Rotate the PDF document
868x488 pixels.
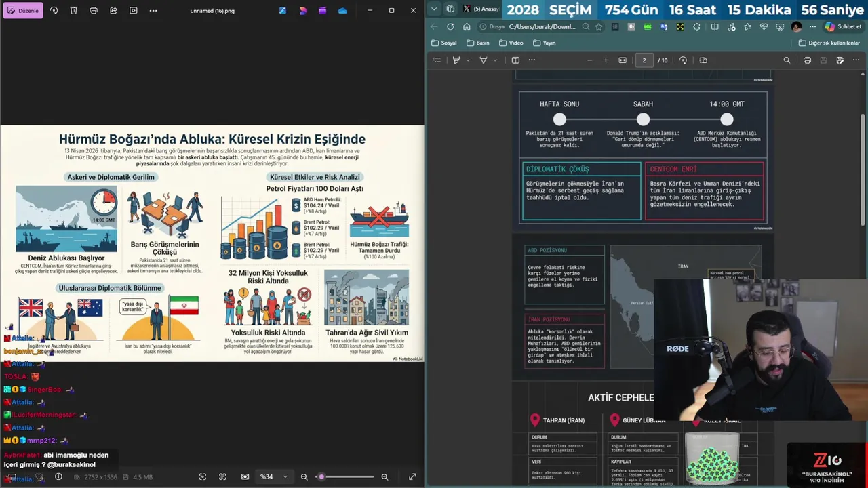[x=683, y=60]
